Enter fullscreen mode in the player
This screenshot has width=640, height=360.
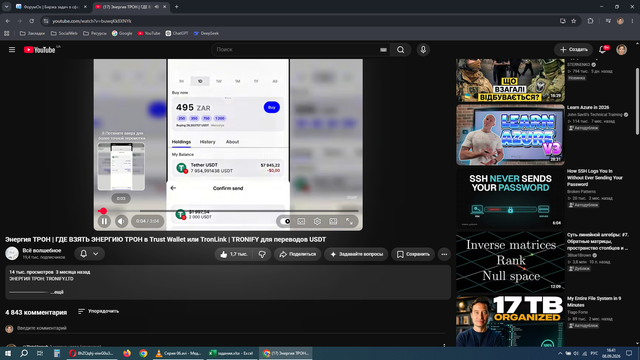coord(349,221)
